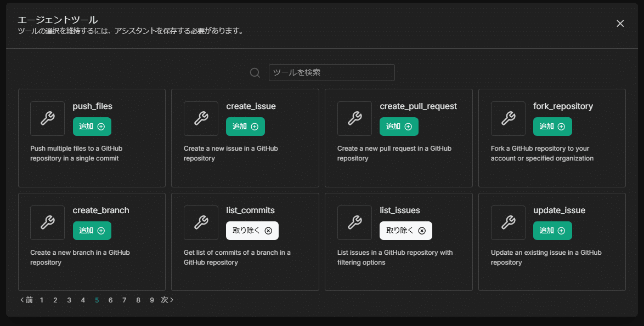Click the wrench icon on create_branch card
Screen dimensions: 644x326
tap(47, 222)
